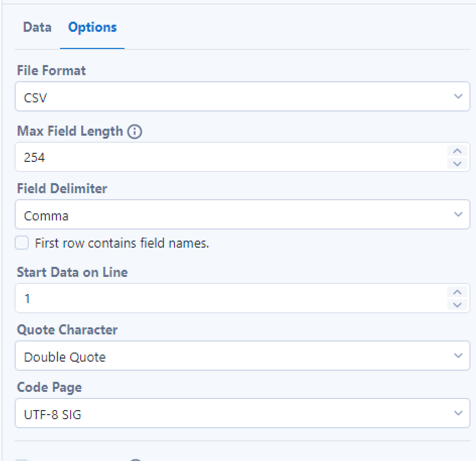Click the Max Field Length info icon
The width and height of the screenshot is (476, 461).
pyautogui.click(x=135, y=132)
